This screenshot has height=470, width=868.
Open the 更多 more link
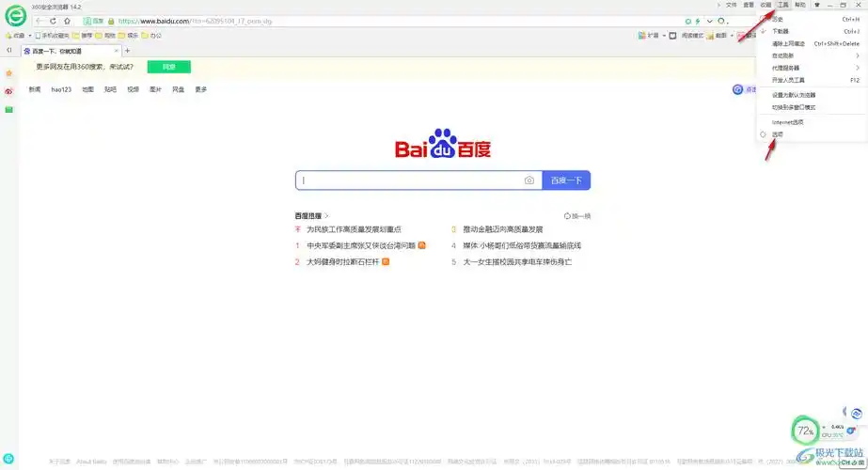point(201,89)
